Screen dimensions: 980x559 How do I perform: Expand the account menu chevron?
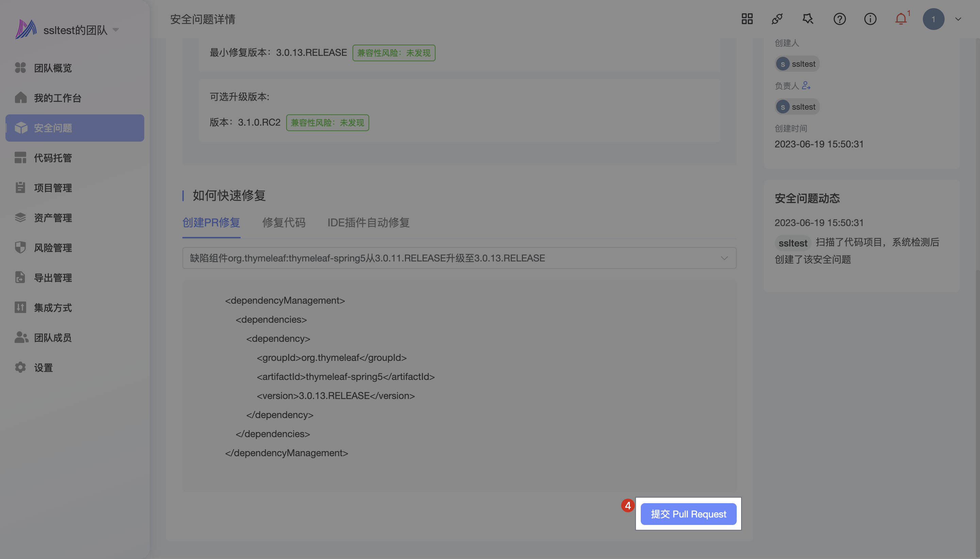tap(958, 19)
